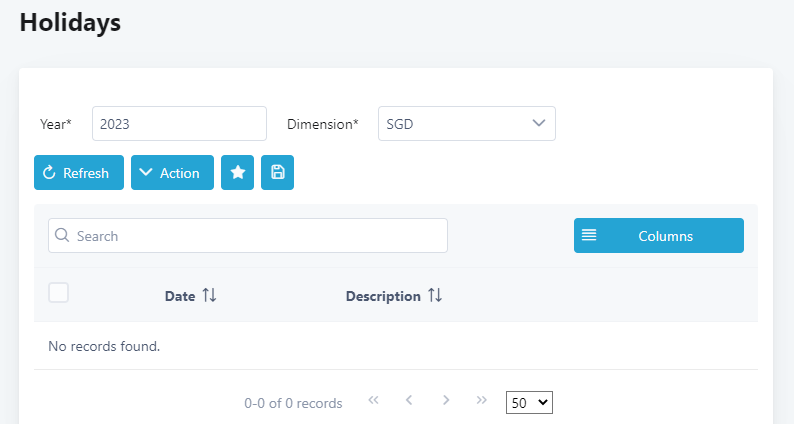Go to the previous page of records
This screenshot has width=794, height=424.
click(x=409, y=401)
